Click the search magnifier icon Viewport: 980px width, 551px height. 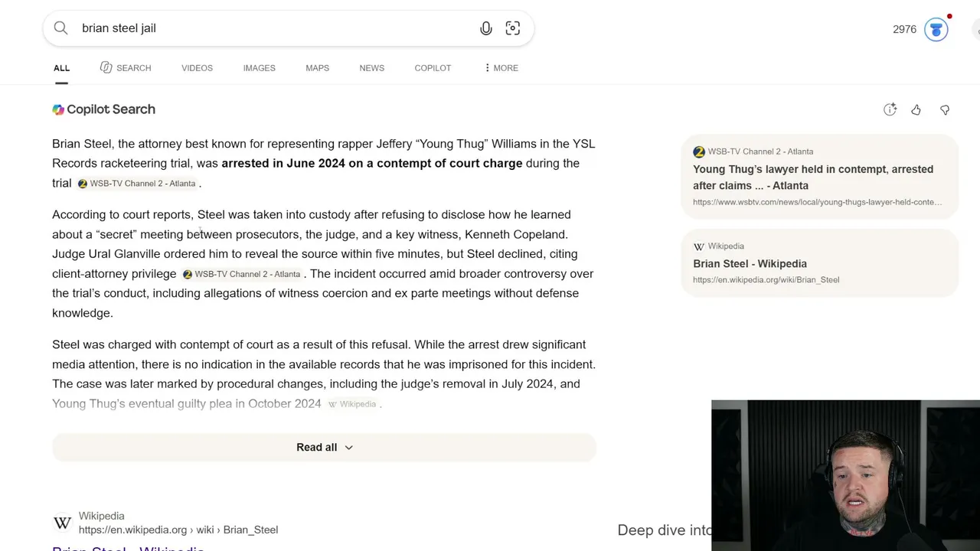coord(60,28)
